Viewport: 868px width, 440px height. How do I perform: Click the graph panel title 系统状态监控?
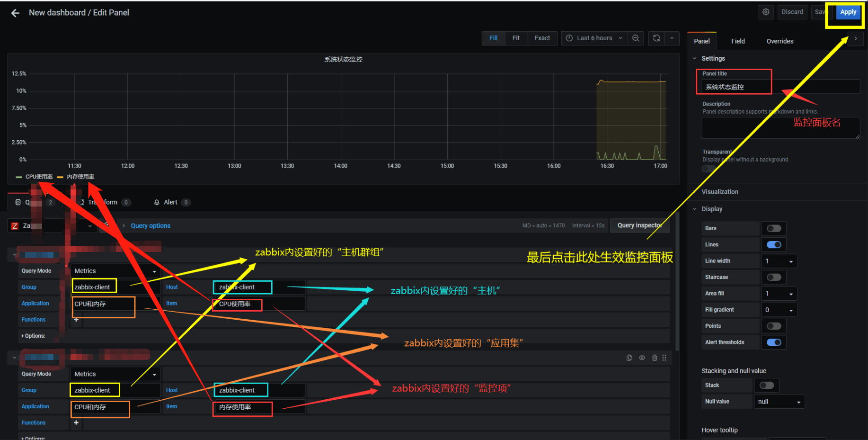[x=343, y=59]
